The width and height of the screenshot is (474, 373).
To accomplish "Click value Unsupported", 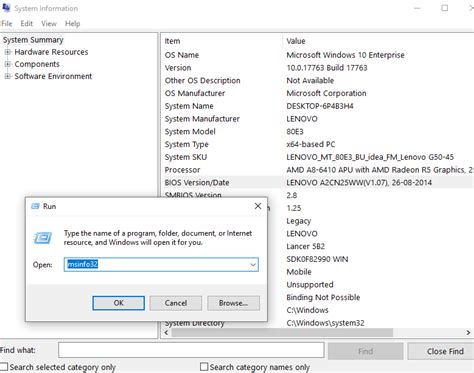I will 310,285.
